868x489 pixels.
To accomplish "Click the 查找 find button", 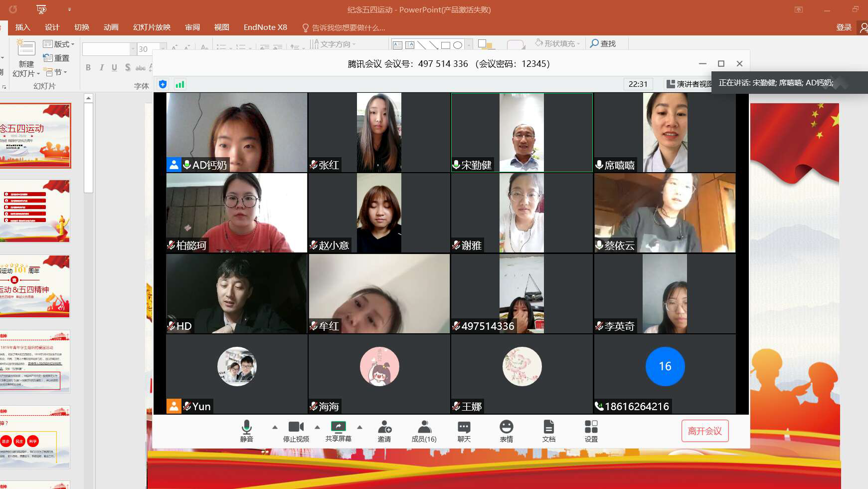I will (x=603, y=44).
